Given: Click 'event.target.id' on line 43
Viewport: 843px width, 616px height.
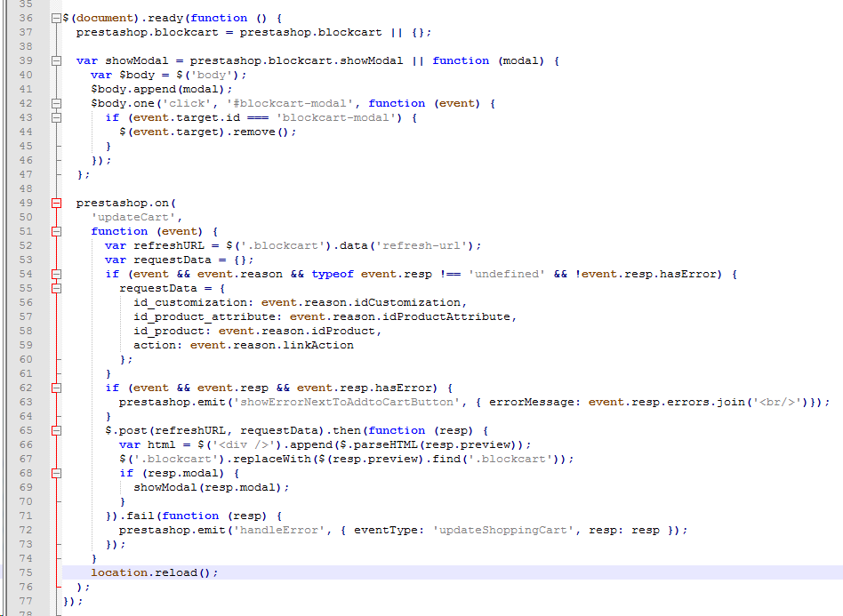Looking at the screenshot, I should point(187,117).
